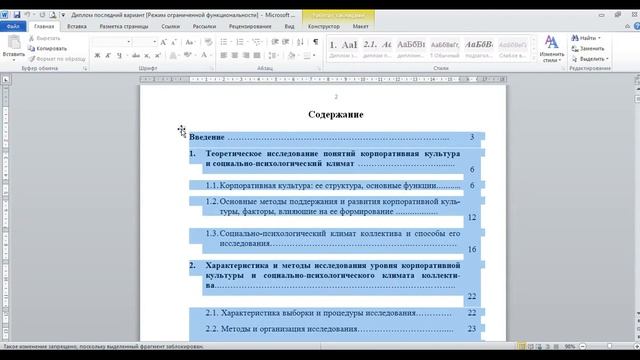Align text right

[246, 55]
